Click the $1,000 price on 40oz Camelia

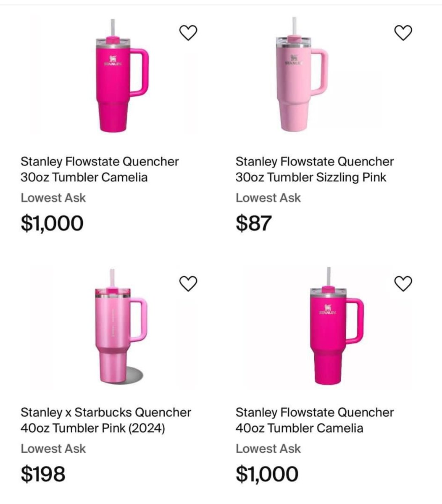267,474
